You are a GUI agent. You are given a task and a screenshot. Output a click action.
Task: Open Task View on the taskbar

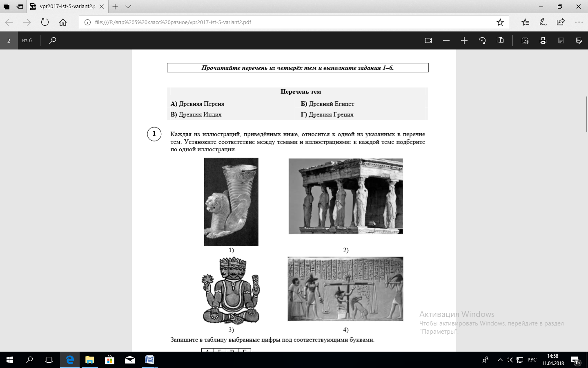tap(49, 360)
